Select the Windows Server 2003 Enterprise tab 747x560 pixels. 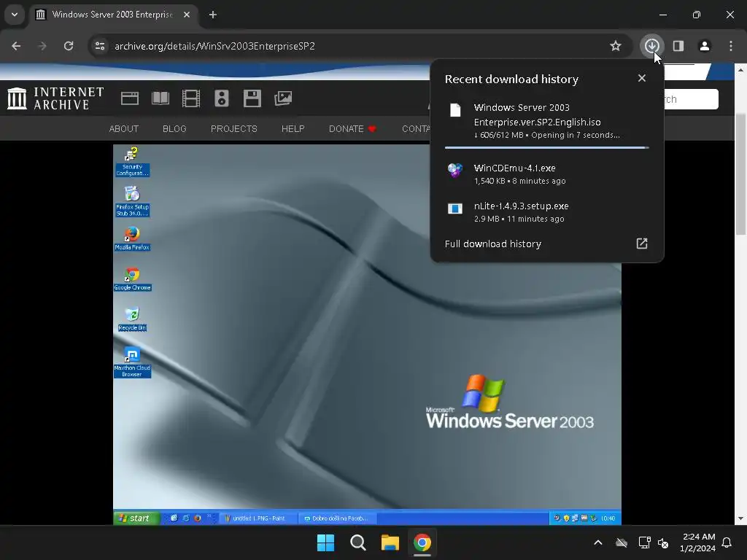tap(113, 15)
